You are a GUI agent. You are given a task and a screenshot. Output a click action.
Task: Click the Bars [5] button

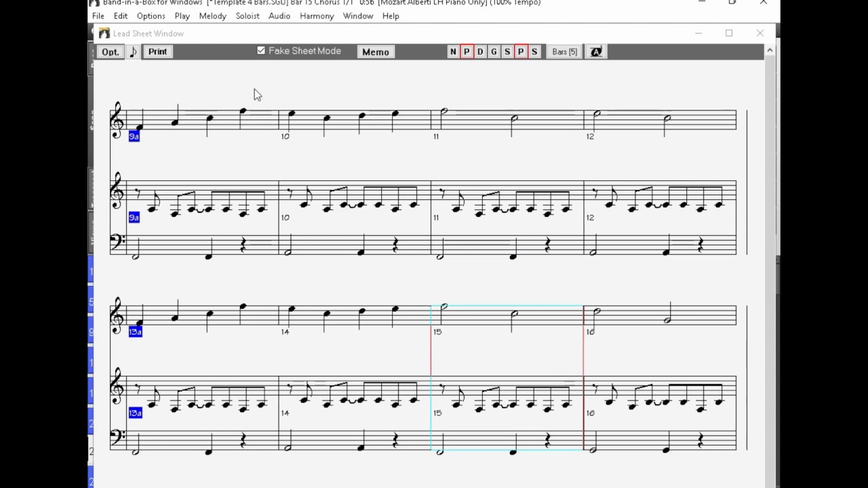tap(564, 52)
